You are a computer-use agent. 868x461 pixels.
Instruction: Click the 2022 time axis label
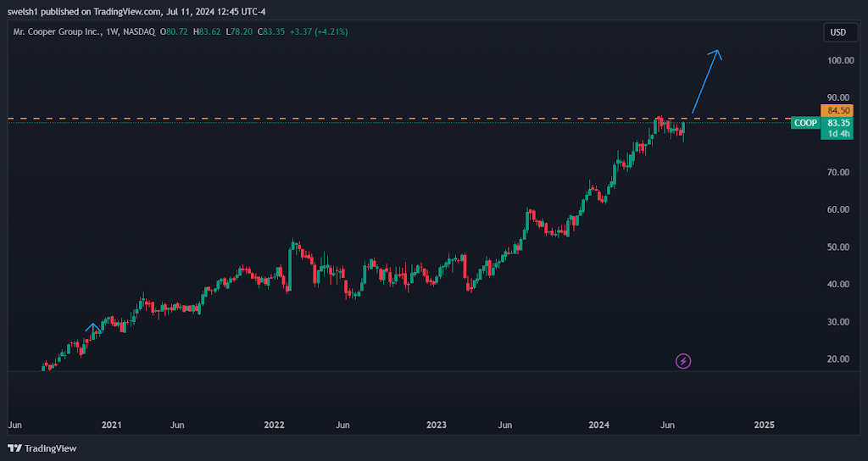(x=274, y=425)
